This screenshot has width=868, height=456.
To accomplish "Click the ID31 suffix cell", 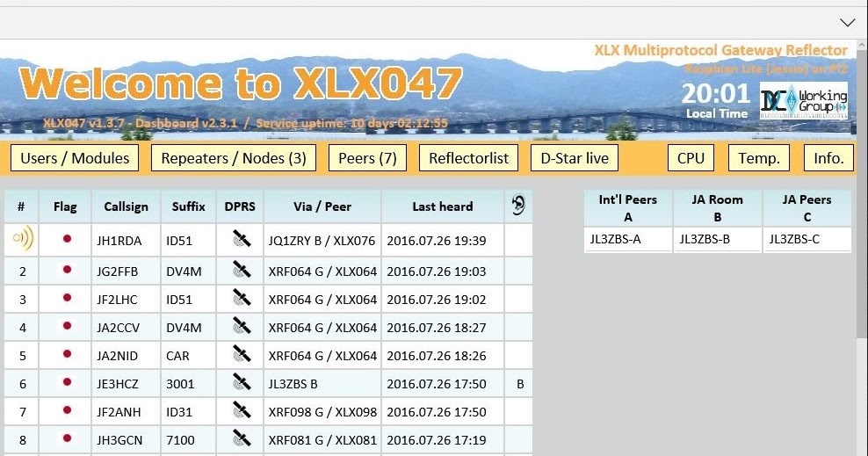I will point(188,413).
